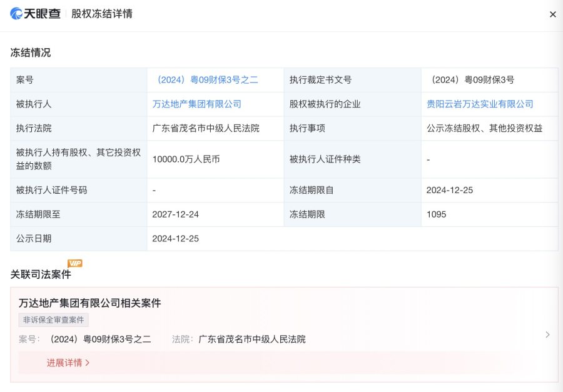Click the freeze start date beside 冻结期限自
This screenshot has width=563, height=392.
point(450,190)
